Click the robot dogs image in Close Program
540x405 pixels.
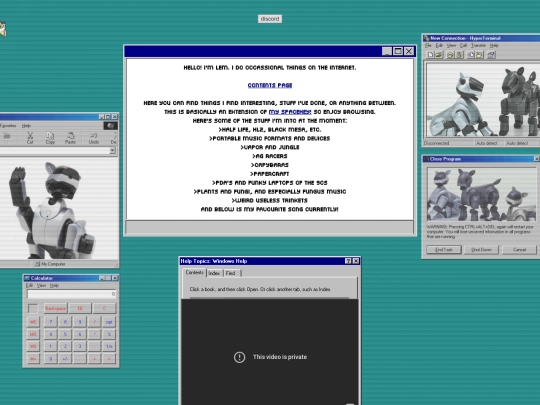(481, 194)
